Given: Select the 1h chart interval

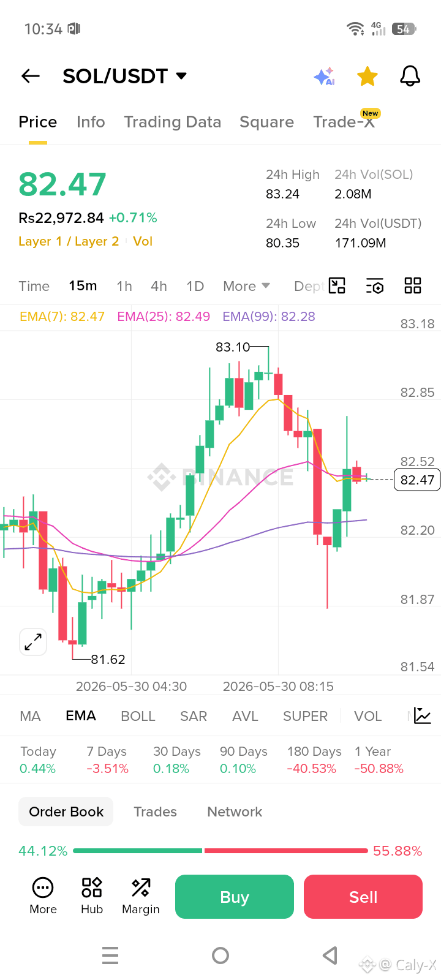Looking at the screenshot, I should pyautogui.click(x=124, y=286).
